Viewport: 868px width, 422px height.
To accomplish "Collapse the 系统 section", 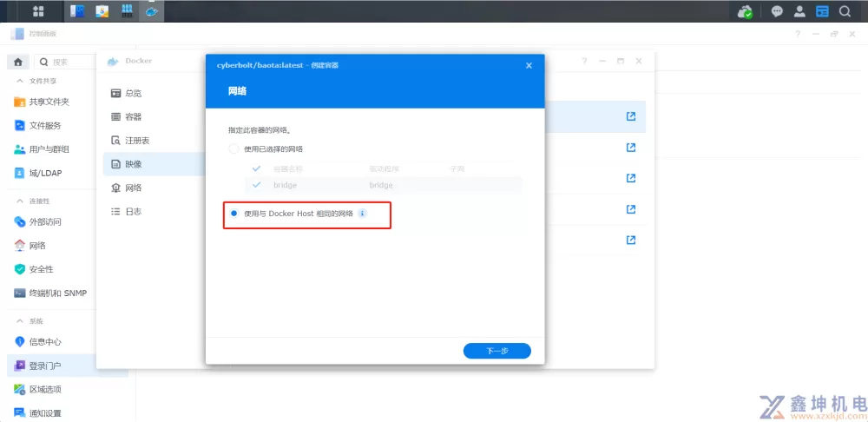I will pyautogui.click(x=18, y=321).
